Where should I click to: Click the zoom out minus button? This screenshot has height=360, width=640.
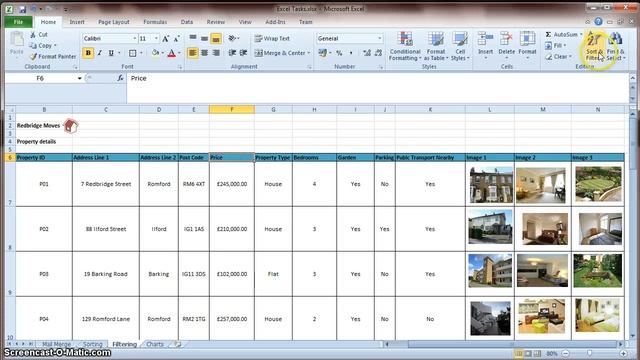click(x=565, y=353)
